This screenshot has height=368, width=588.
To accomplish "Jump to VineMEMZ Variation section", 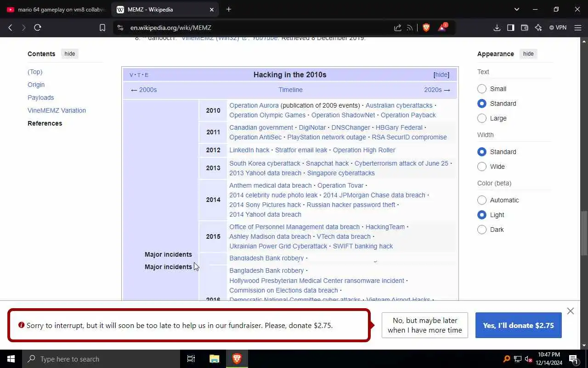I will pyautogui.click(x=57, y=110).
